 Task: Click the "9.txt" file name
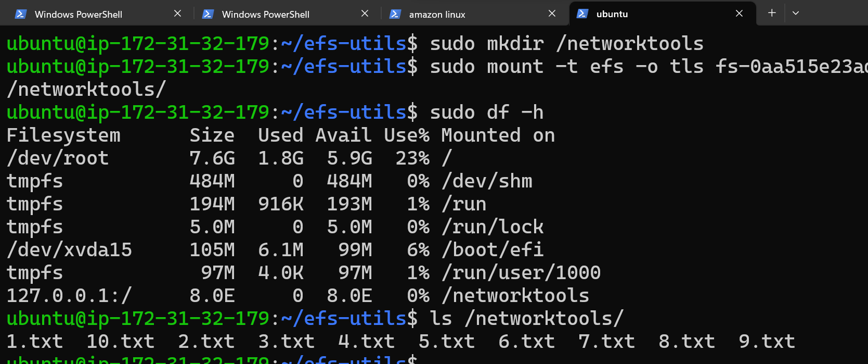767,342
